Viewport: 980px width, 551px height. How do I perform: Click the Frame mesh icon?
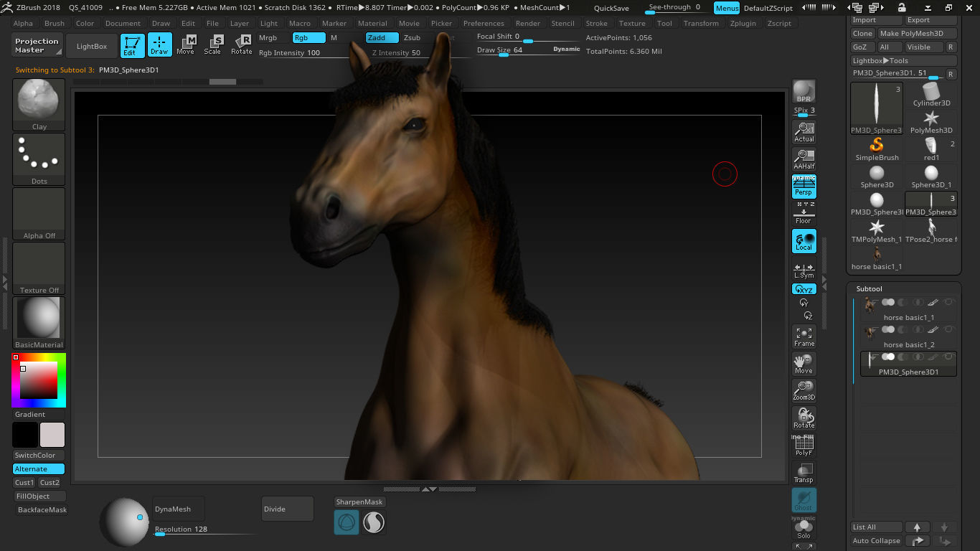click(804, 336)
